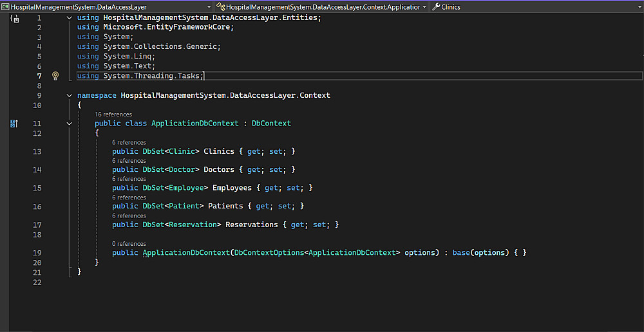This screenshot has width=644, height=332.
Task: Click the Clinic type in DbSet on line 13
Action: 182,151
